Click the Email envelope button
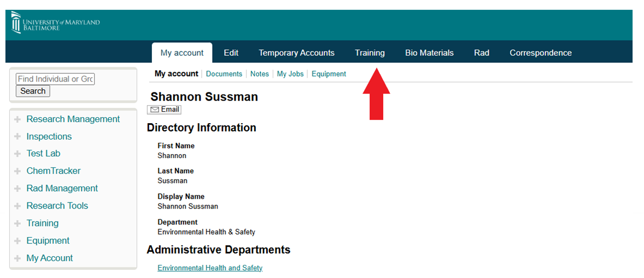This screenshot has width=644, height=278. (165, 109)
